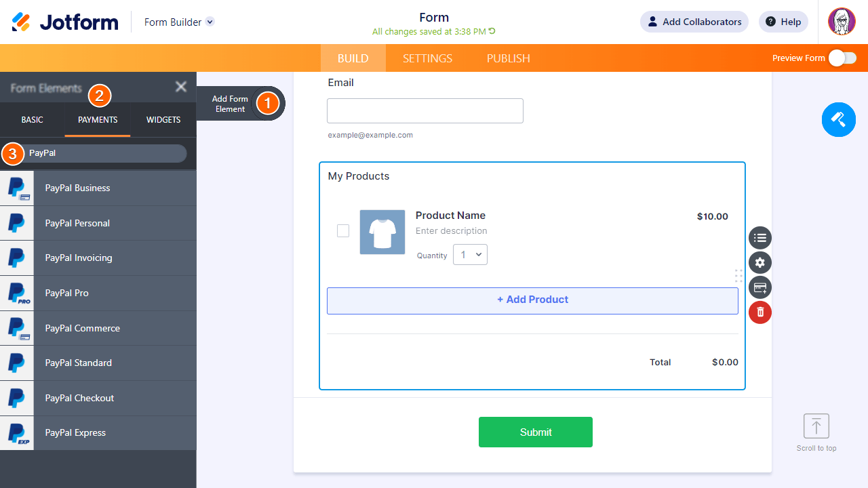
Task: Click the Email input field
Action: [425, 111]
